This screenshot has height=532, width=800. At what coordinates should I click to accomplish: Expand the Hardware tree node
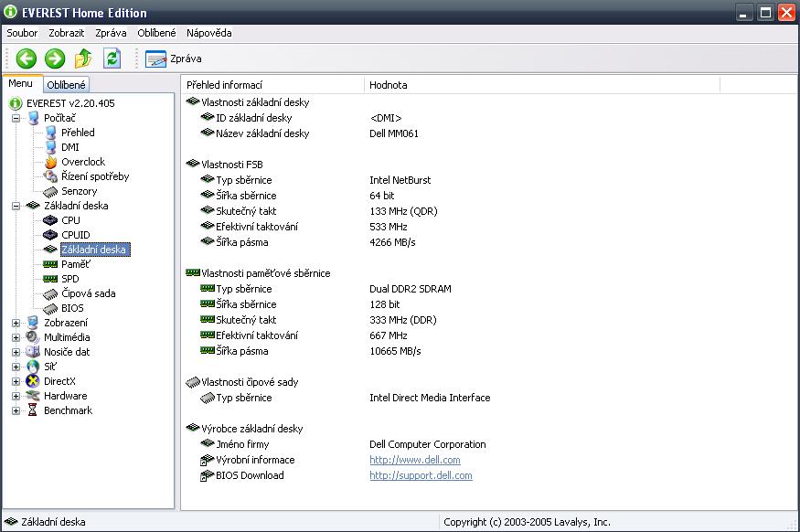point(16,396)
